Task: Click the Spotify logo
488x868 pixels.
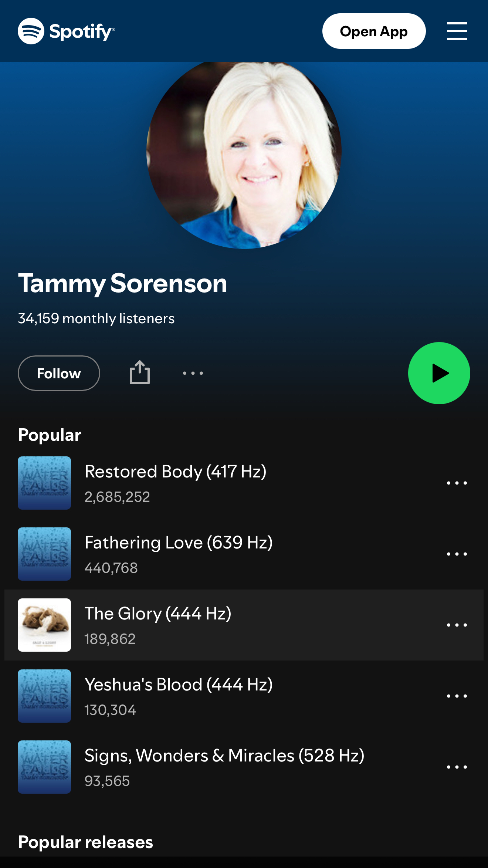Action: (x=67, y=31)
